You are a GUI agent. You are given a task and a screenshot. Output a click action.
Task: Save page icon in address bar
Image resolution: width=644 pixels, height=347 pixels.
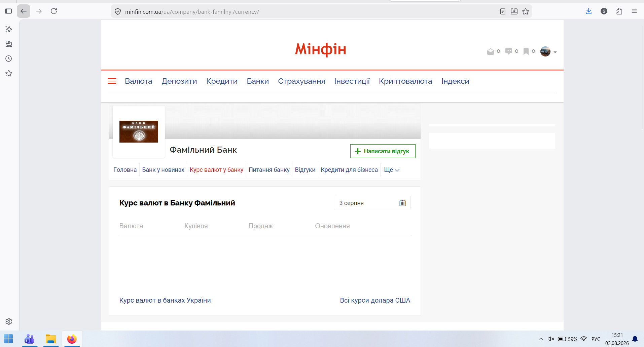514,11
